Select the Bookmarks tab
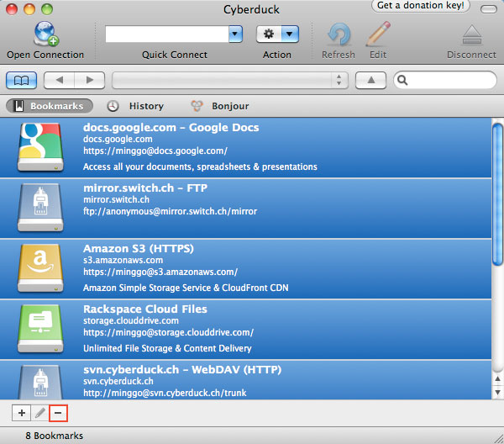The width and height of the screenshot is (504, 444). [x=50, y=106]
